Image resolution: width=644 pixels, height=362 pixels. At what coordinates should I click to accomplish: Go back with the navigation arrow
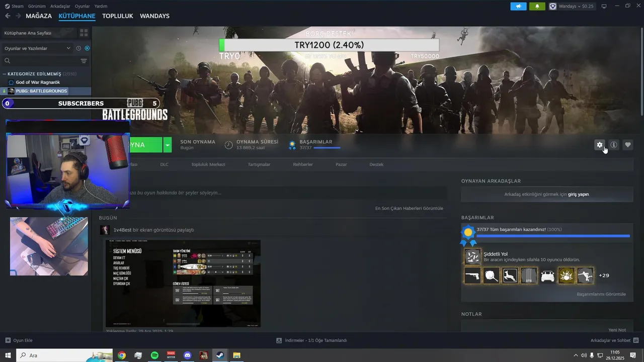8,16
